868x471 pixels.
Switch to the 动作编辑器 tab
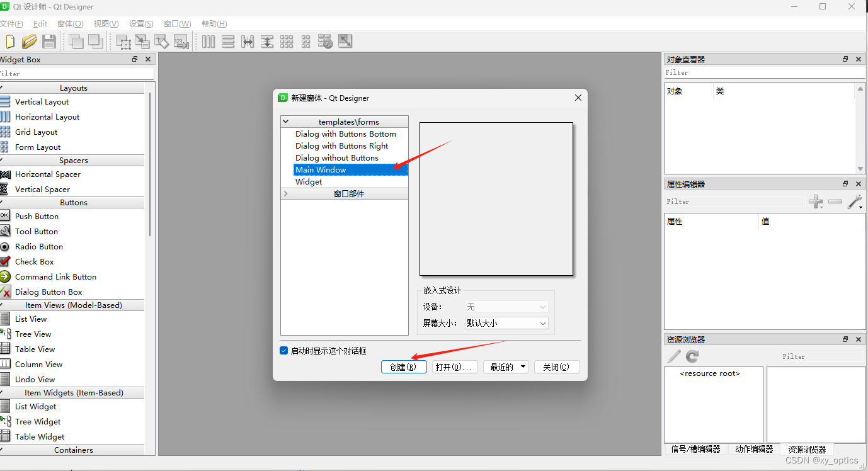(x=753, y=450)
